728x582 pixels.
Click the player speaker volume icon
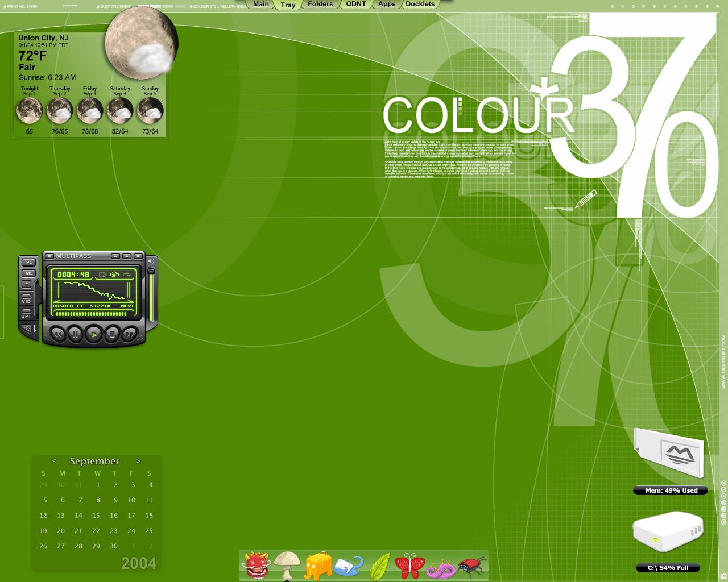tap(151, 261)
